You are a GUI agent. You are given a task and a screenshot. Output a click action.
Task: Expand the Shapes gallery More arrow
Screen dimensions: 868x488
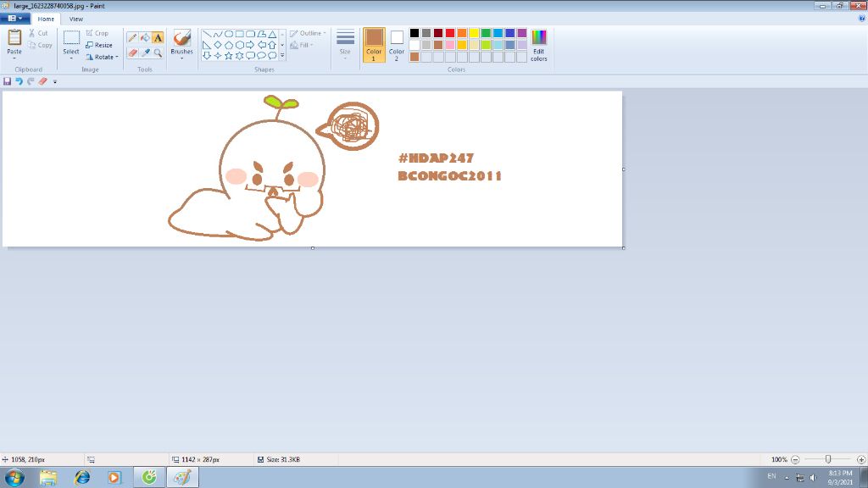282,55
